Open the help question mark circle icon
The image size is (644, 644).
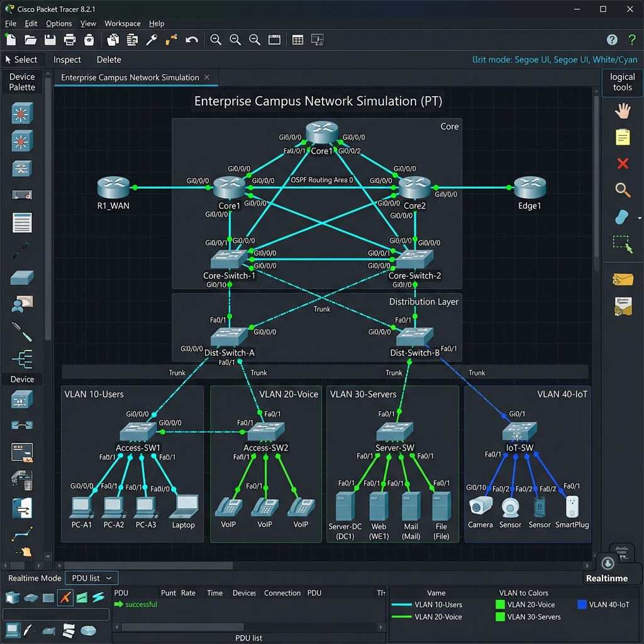click(x=611, y=40)
